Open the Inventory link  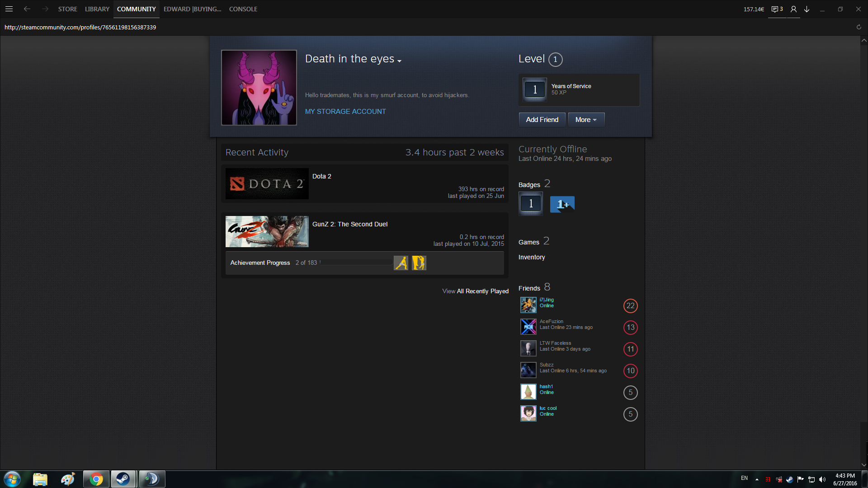(x=531, y=257)
